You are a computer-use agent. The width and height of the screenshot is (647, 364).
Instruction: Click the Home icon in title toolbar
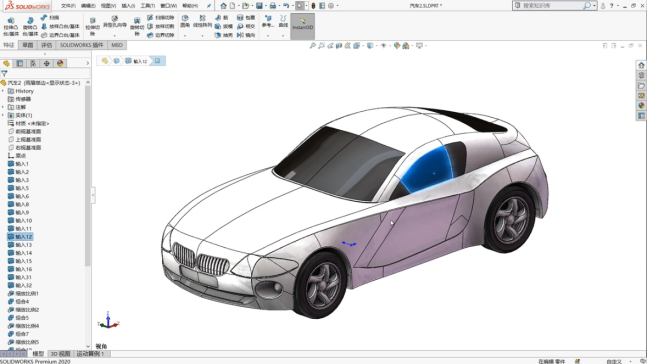click(223, 6)
